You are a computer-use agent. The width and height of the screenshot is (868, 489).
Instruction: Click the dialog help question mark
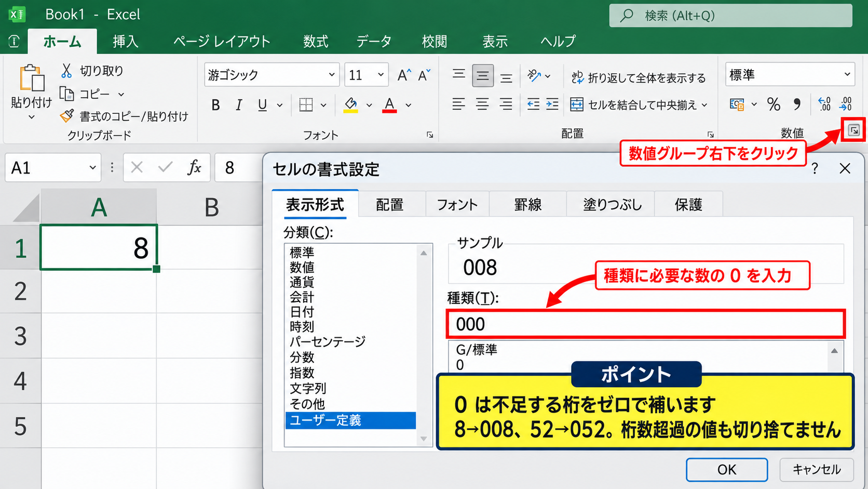click(815, 168)
